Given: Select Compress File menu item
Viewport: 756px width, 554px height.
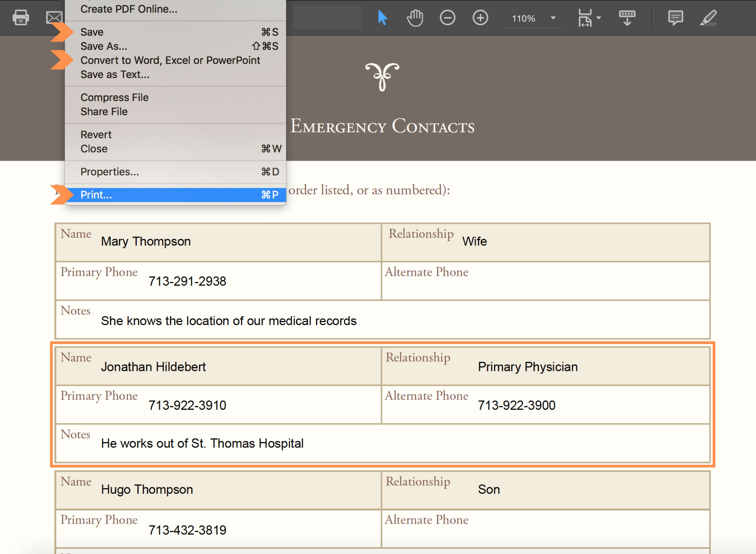Looking at the screenshot, I should (175, 97).
